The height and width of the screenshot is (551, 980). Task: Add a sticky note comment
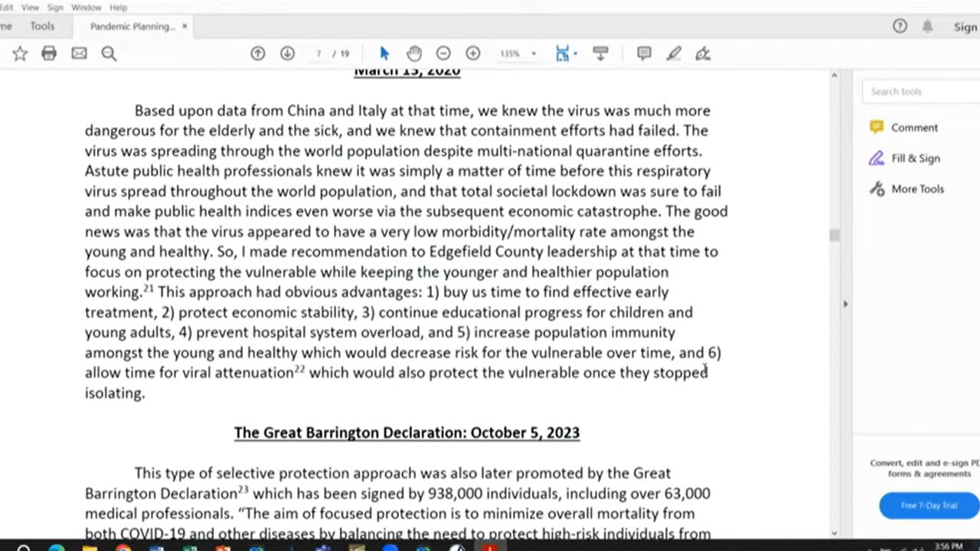click(644, 54)
